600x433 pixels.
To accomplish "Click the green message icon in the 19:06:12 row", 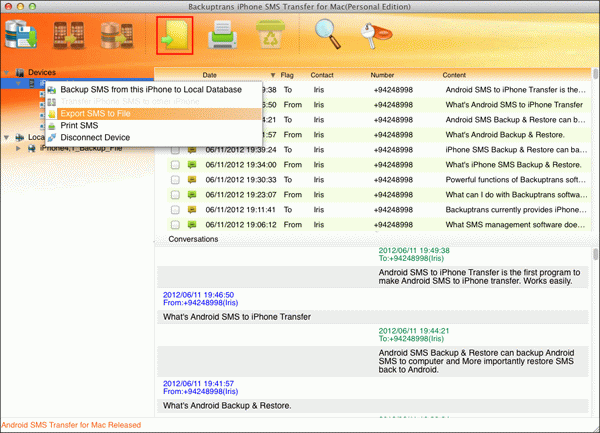I will [192, 225].
